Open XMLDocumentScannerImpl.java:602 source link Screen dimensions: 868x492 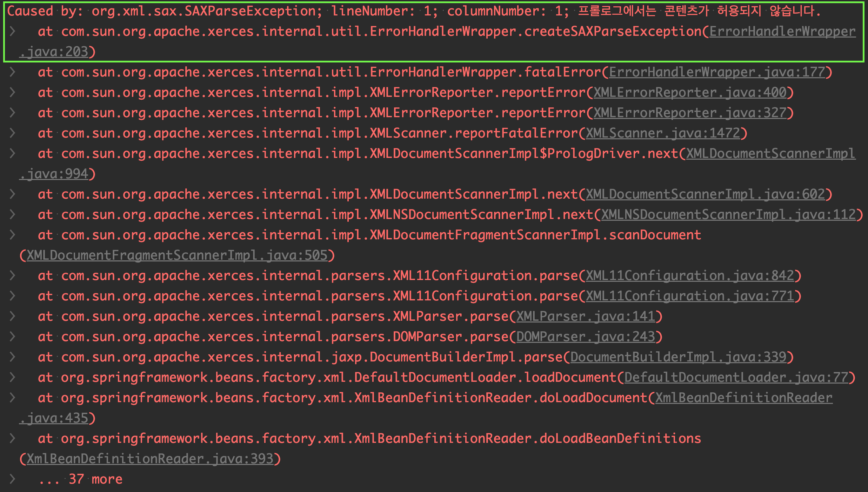(x=705, y=194)
